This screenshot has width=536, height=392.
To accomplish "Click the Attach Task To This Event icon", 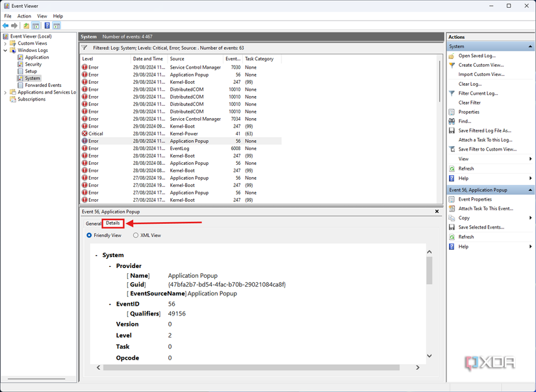I will pyautogui.click(x=452, y=209).
